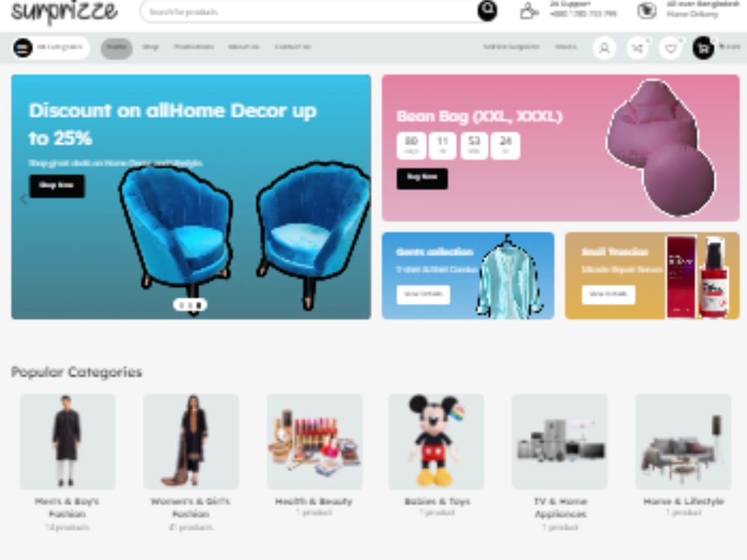Screen dimensions: 747x560
Task: Open the user account icon
Action: (604, 48)
